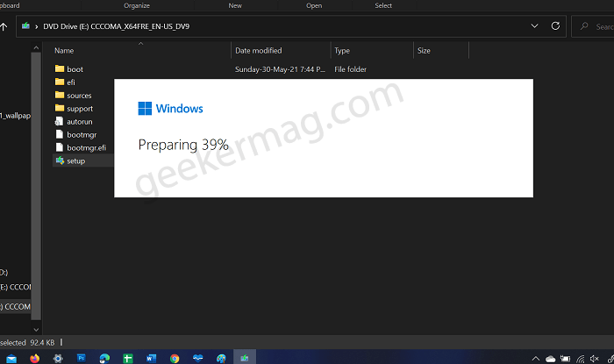Open Settings gear in taskbar
614x364 pixels.
58,358
